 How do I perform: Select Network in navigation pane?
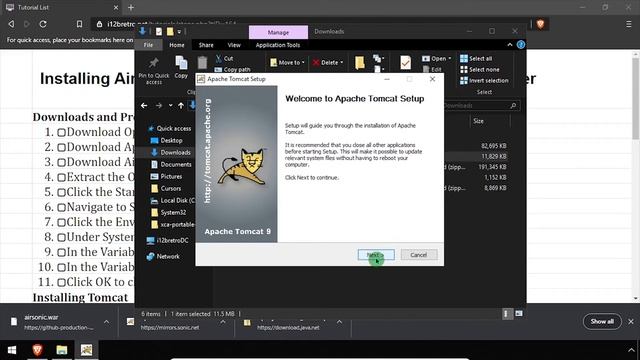(x=163, y=256)
